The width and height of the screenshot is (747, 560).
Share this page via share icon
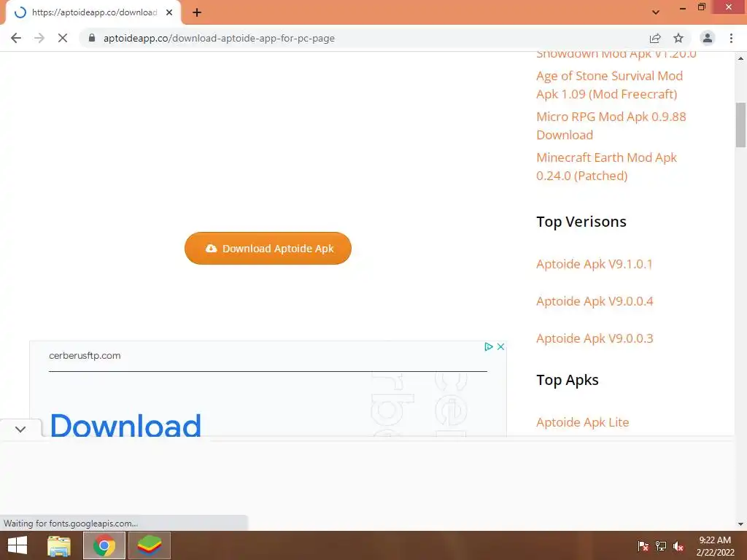[655, 38]
